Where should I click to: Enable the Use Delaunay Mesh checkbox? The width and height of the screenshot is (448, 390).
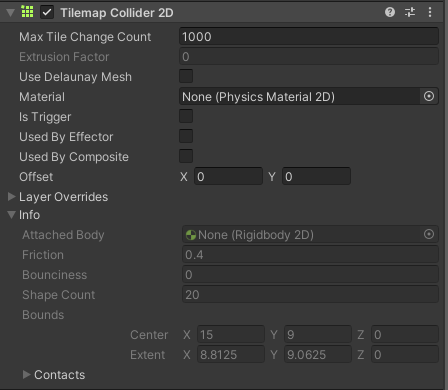click(186, 76)
